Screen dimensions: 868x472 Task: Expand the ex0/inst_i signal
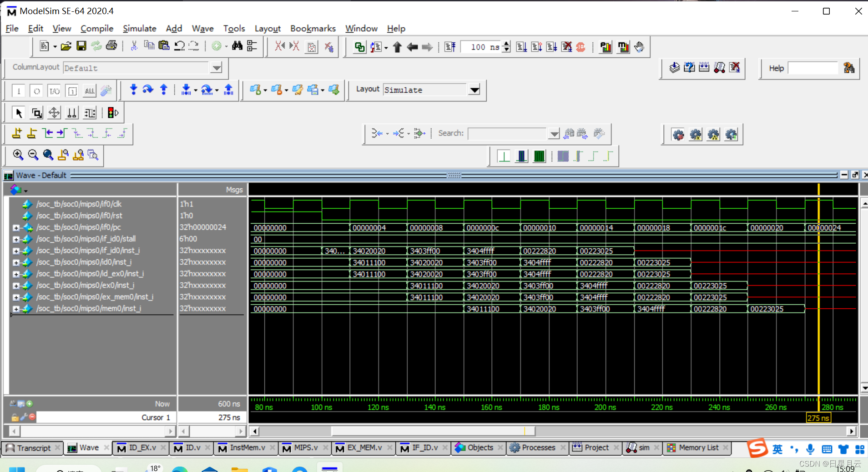coord(16,286)
